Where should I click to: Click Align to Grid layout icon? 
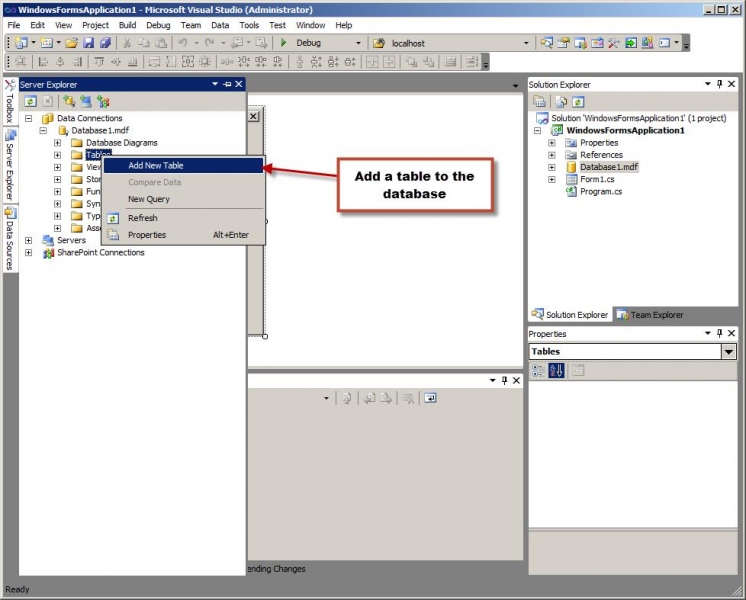[21, 62]
